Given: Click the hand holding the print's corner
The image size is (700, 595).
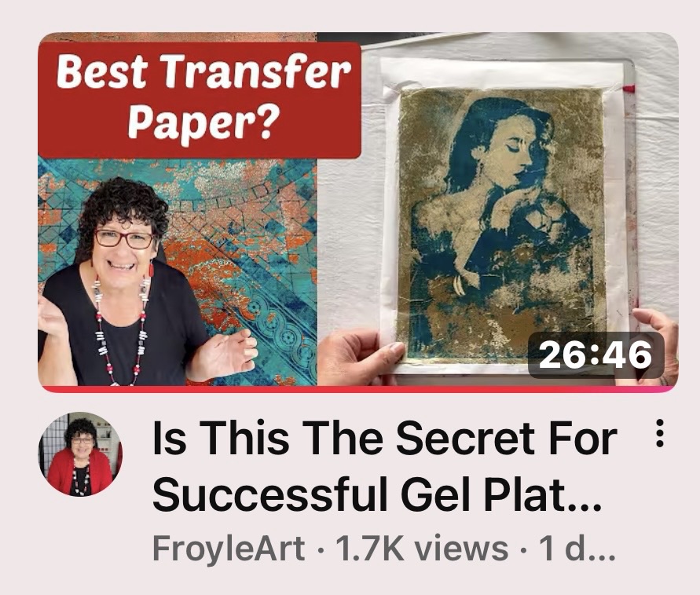Looking at the screenshot, I should pyautogui.click(x=362, y=357).
